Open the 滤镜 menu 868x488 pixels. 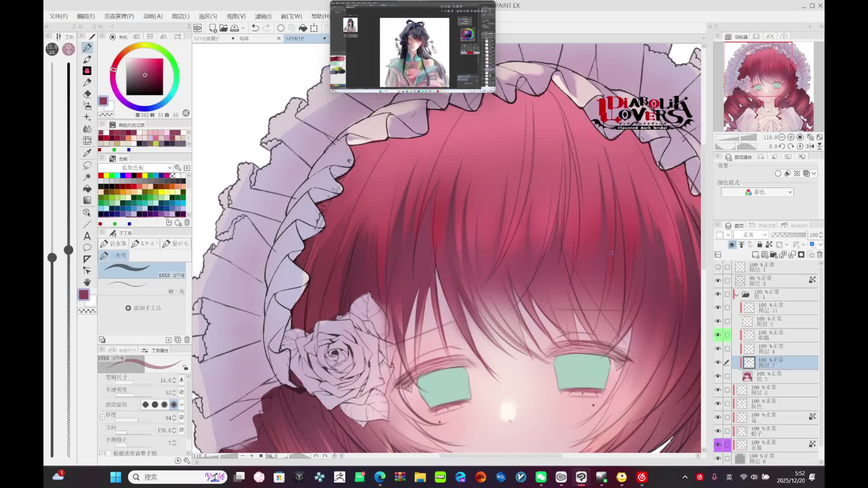click(x=263, y=16)
